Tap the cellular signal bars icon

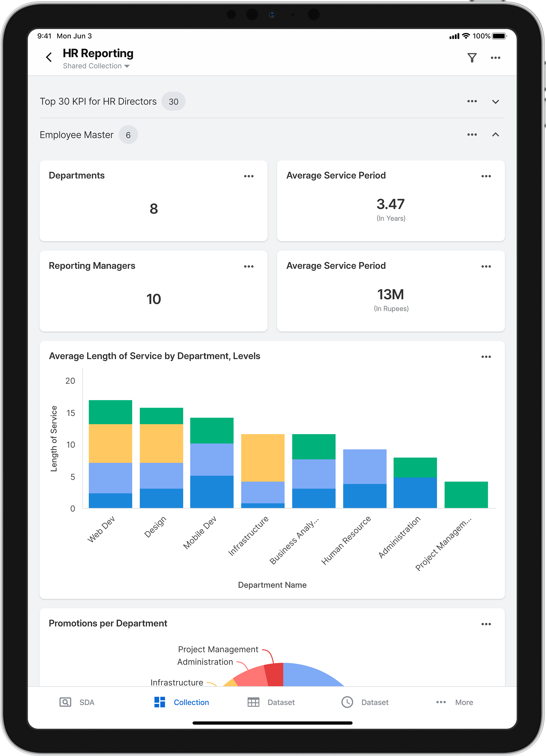(454, 36)
